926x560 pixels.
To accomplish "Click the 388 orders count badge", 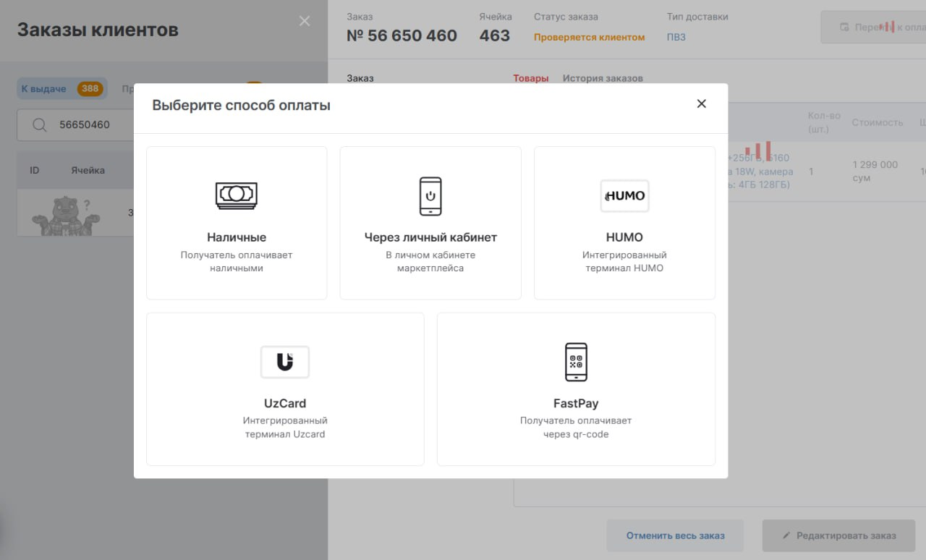I will 90,89.
